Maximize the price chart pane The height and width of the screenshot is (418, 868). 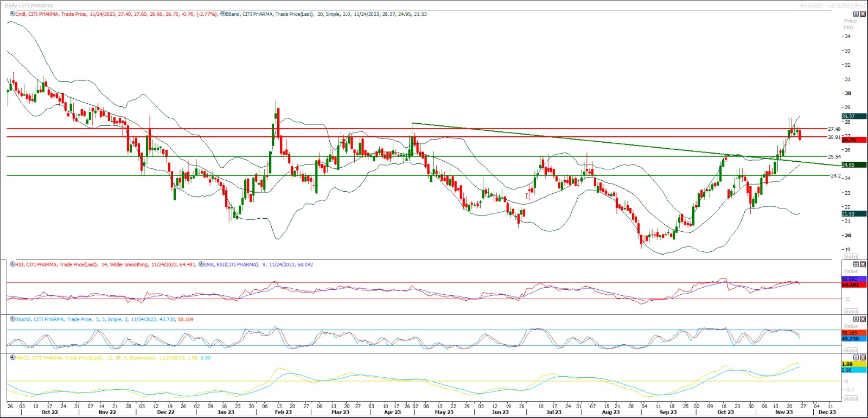point(856,14)
